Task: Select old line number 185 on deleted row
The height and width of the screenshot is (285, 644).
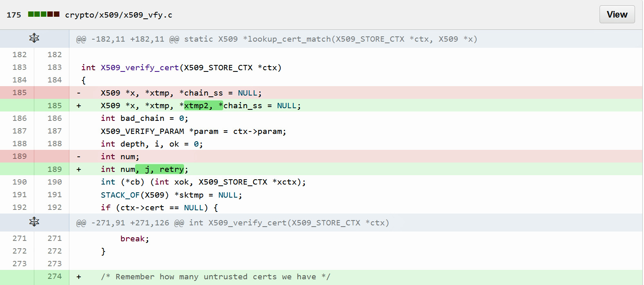Action: (19, 93)
